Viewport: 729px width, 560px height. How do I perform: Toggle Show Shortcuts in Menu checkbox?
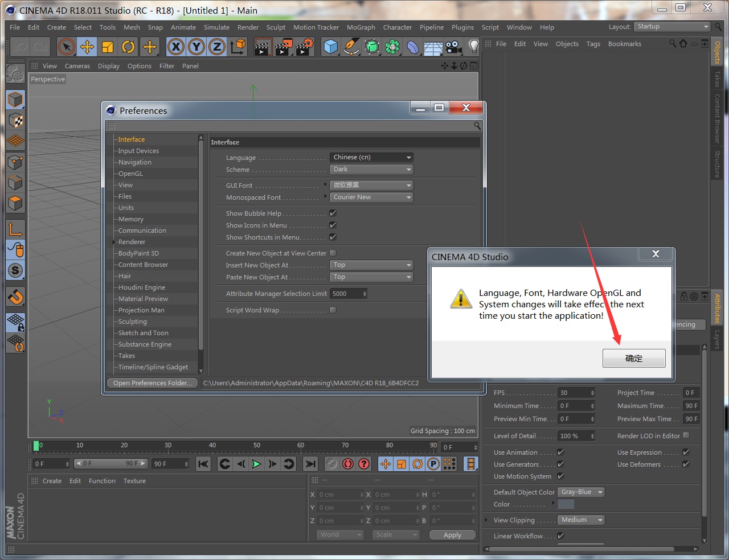333,237
